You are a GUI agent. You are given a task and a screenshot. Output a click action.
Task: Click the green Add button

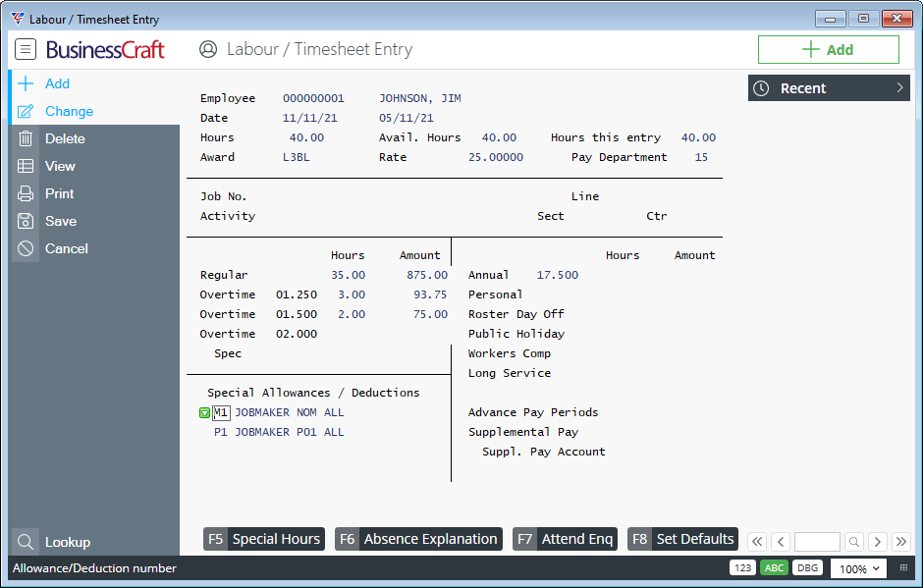tap(828, 49)
